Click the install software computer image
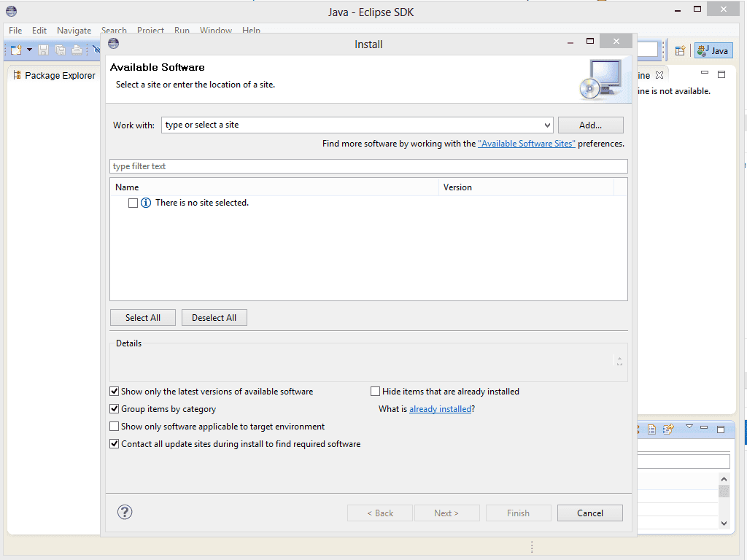747x560 pixels. coord(601,79)
